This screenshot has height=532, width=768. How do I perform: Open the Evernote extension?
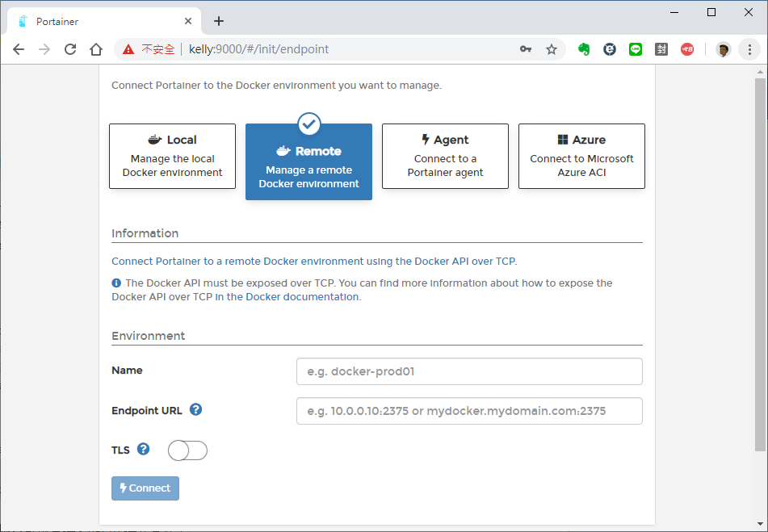[583, 49]
